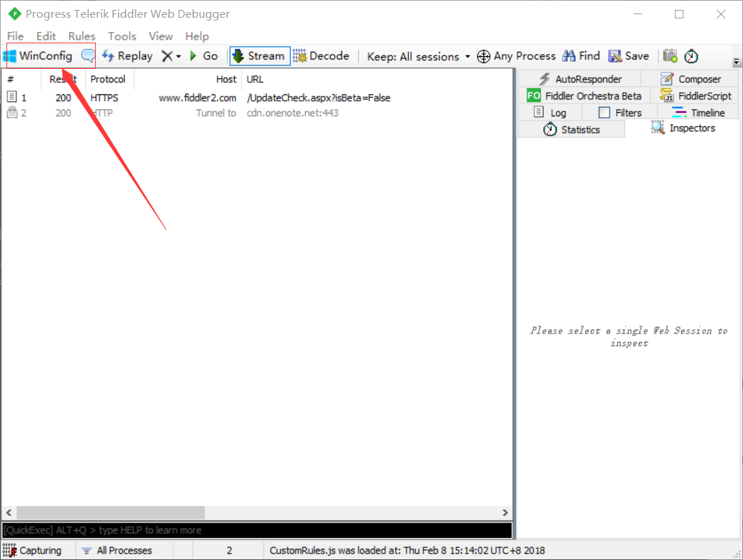Open the Statistics tab
The width and height of the screenshot is (743, 560).
coord(571,129)
